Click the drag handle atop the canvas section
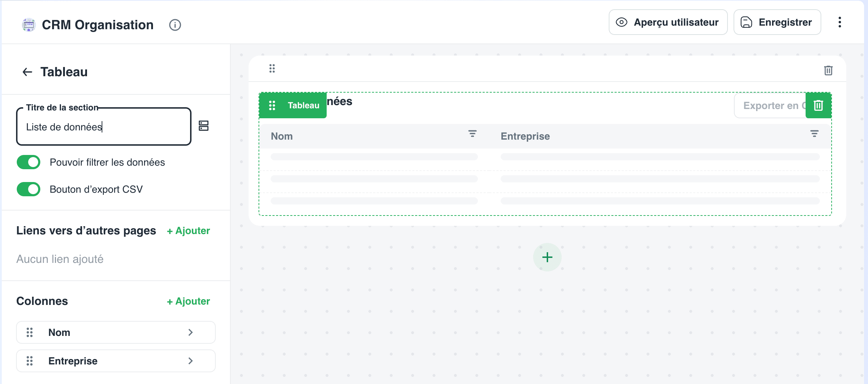 (272, 68)
